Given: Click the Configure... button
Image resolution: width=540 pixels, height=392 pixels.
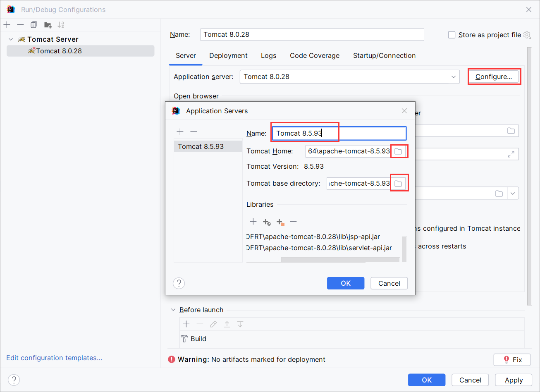Looking at the screenshot, I should 494,76.
